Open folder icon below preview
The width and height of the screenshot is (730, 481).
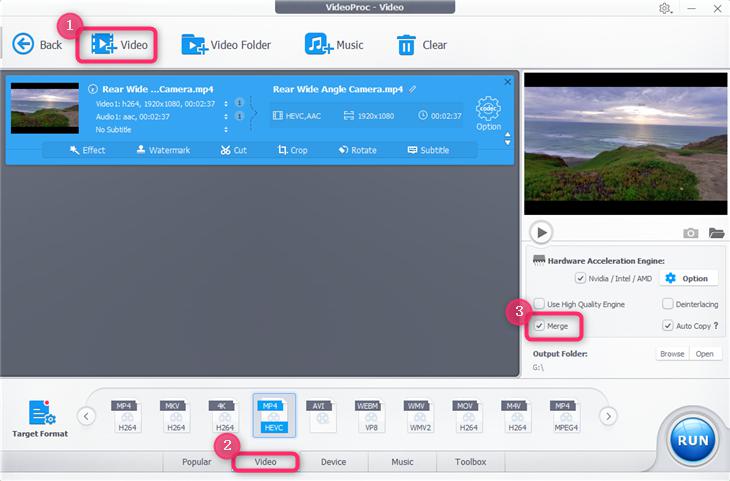click(716, 233)
